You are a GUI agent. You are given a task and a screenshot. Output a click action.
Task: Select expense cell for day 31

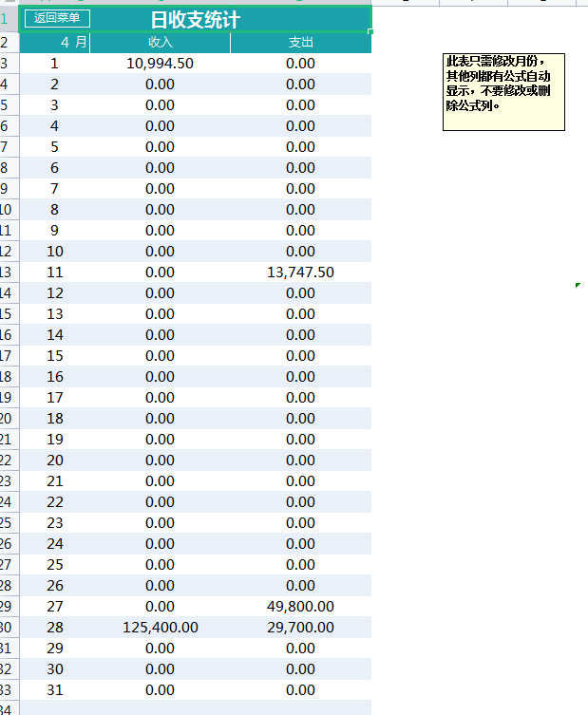click(x=300, y=690)
